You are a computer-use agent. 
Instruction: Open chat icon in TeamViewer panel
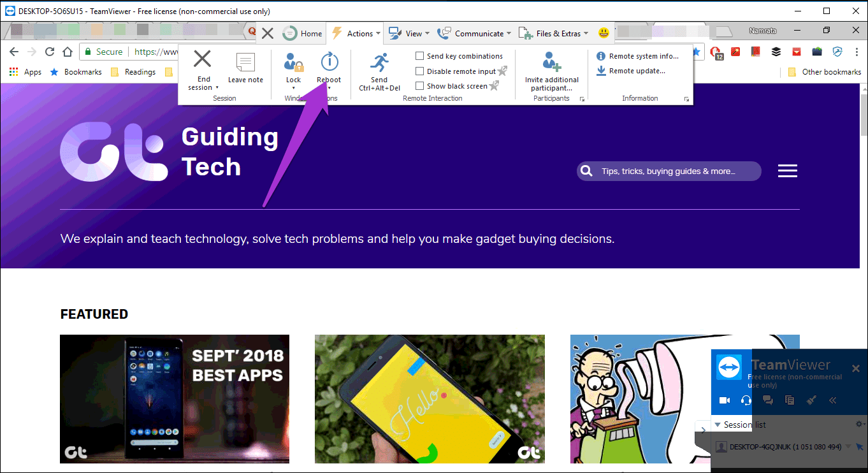coord(768,400)
